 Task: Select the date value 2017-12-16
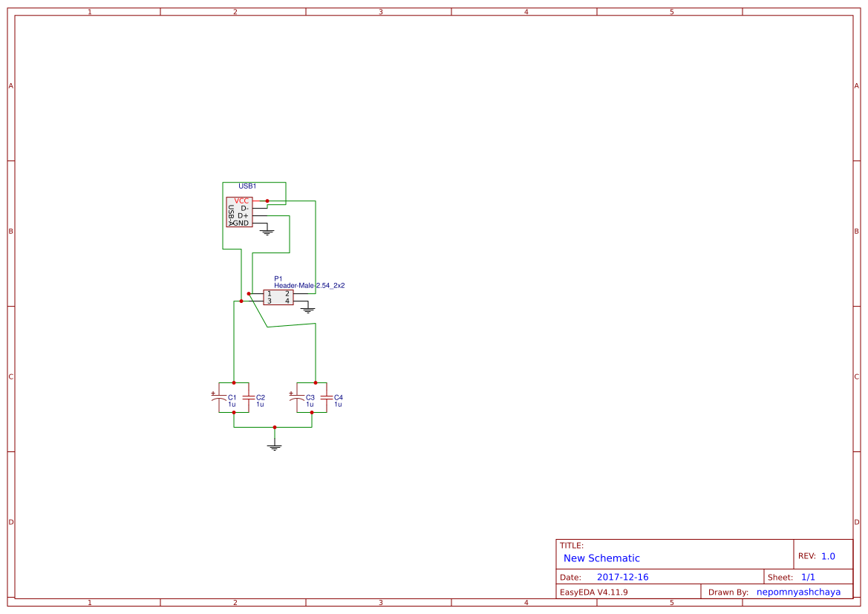click(623, 577)
